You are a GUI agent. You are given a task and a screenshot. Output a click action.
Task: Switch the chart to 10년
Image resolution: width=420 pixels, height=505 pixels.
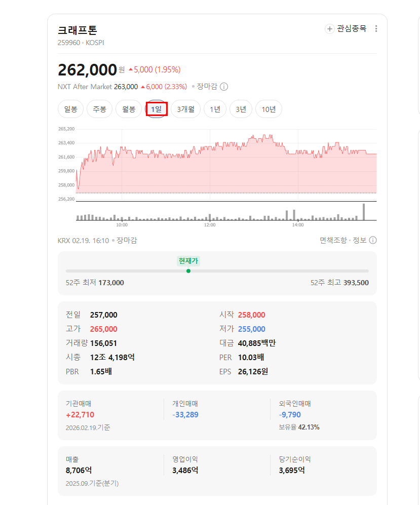tap(269, 109)
